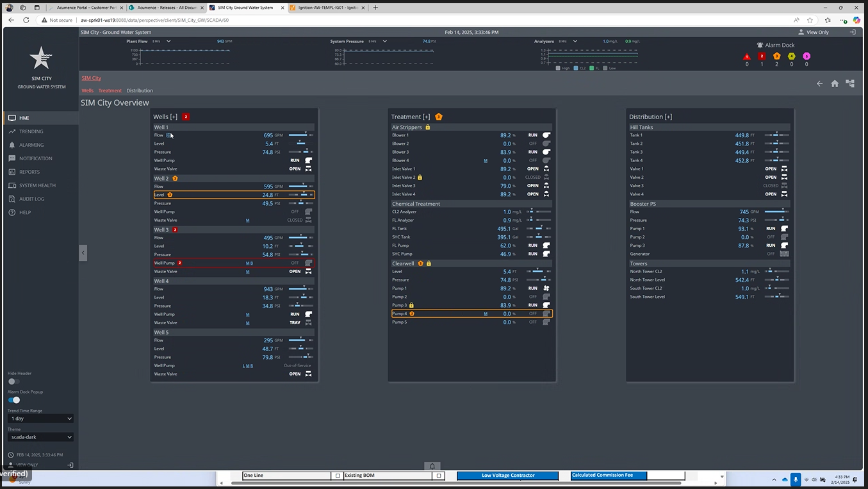Click the back arrow navigation icon
Image resolution: width=868 pixels, height=489 pixels.
point(819,83)
